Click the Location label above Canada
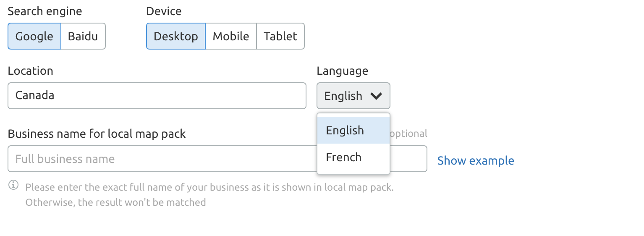 (31, 71)
